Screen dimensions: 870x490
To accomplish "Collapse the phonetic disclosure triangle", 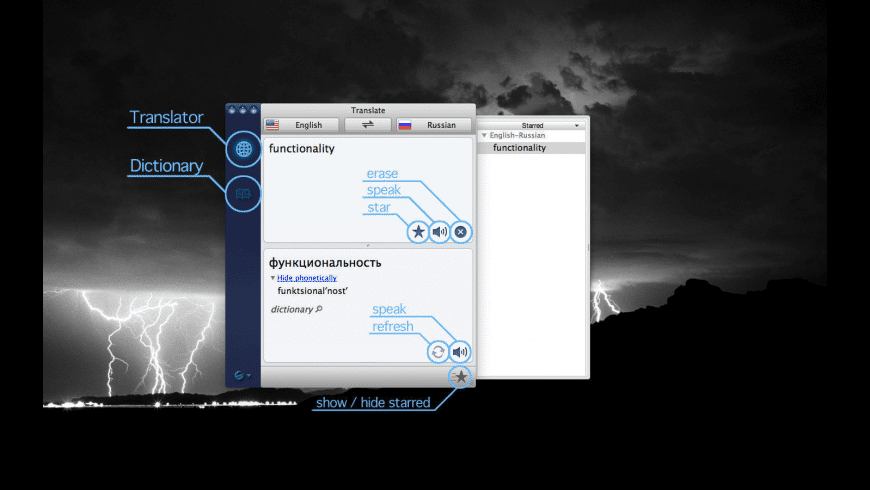I will tap(272, 277).
